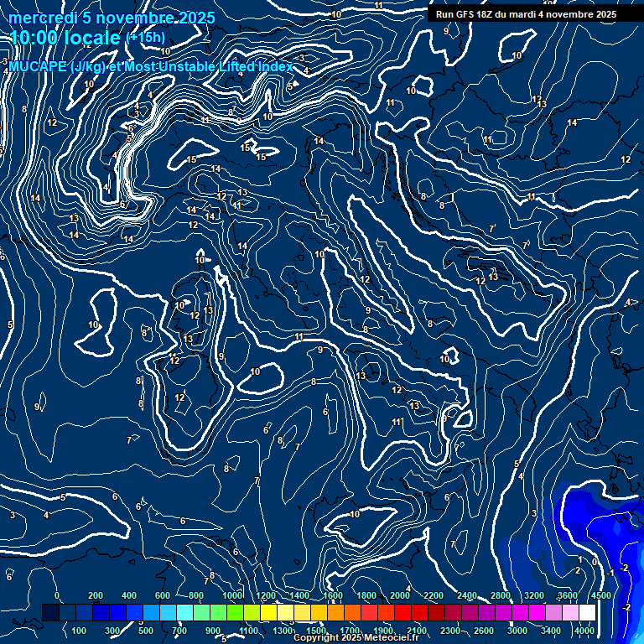Click the legend scale label "2000"

(400, 595)
